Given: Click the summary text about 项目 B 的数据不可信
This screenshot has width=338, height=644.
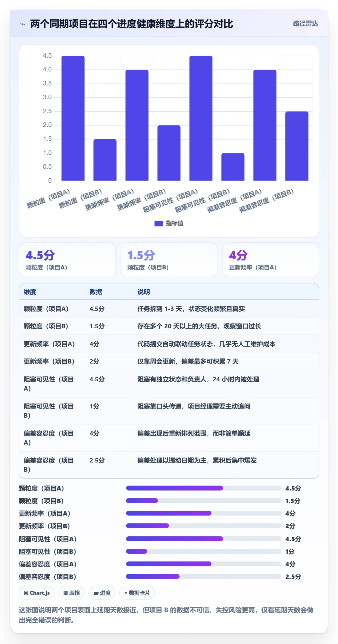Looking at the screenshot, I should (x=166, y=615).
